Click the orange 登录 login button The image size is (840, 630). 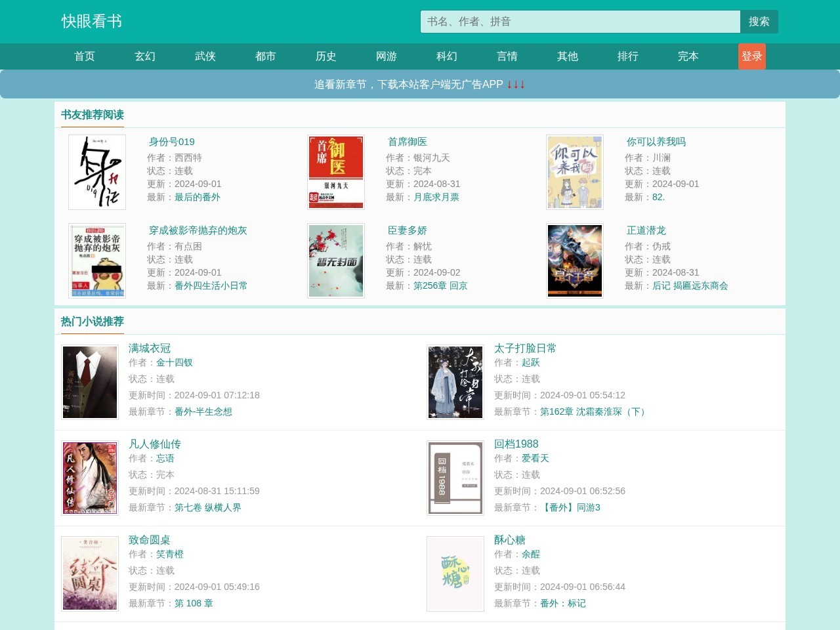point(751,56)
